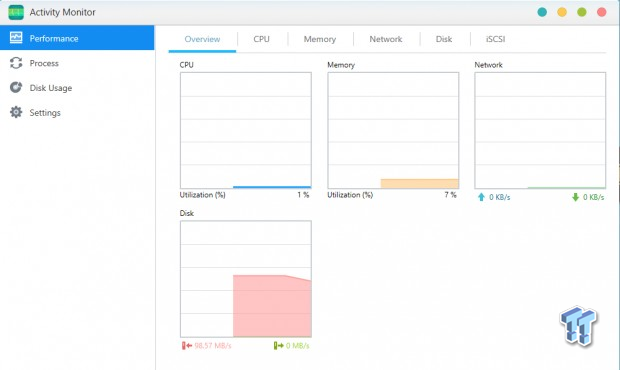This screenshot has height=370, width=620.
Task: Click CPU Utilization (%) label
Action: coord(202,195)
